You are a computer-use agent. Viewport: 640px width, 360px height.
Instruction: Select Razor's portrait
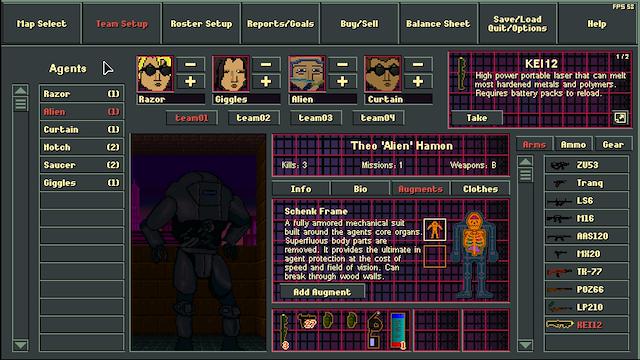pyautogui.click(x=155, y=74)
